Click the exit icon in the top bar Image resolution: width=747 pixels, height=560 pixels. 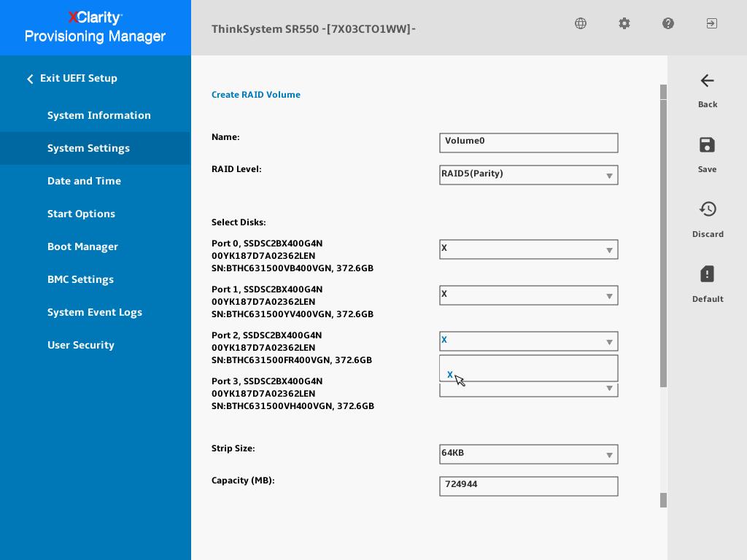(711, 23)
